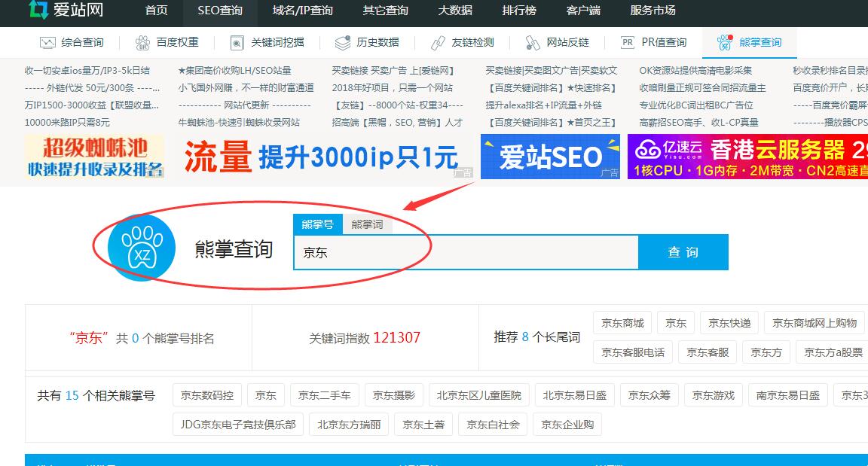Click the ad link 提升alexa排名+IP流量+外链
The image size is (868, 466).
point(543,105)
